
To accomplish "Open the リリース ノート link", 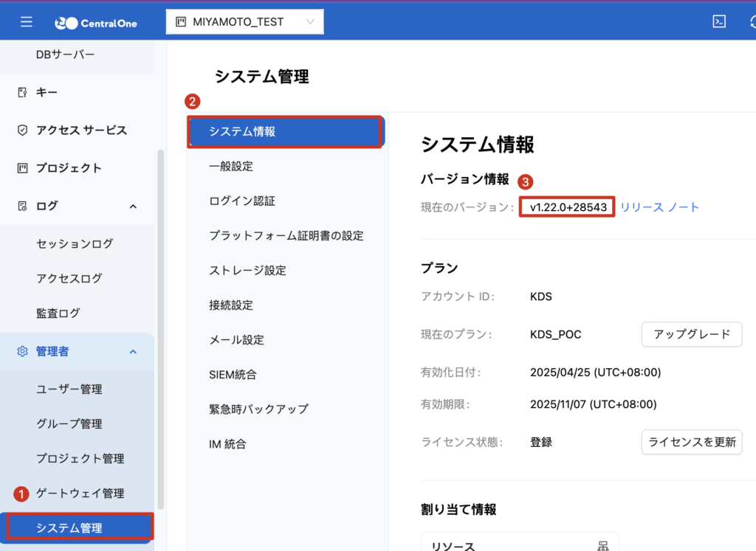I will pyautogui.click(x=659, y=207).
